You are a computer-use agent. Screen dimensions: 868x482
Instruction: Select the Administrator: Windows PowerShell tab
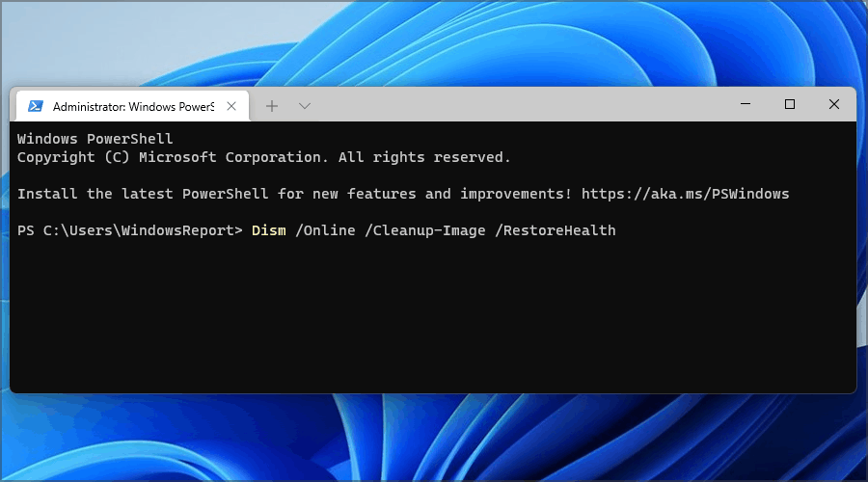pyautogui.click(x=133, y=106)
